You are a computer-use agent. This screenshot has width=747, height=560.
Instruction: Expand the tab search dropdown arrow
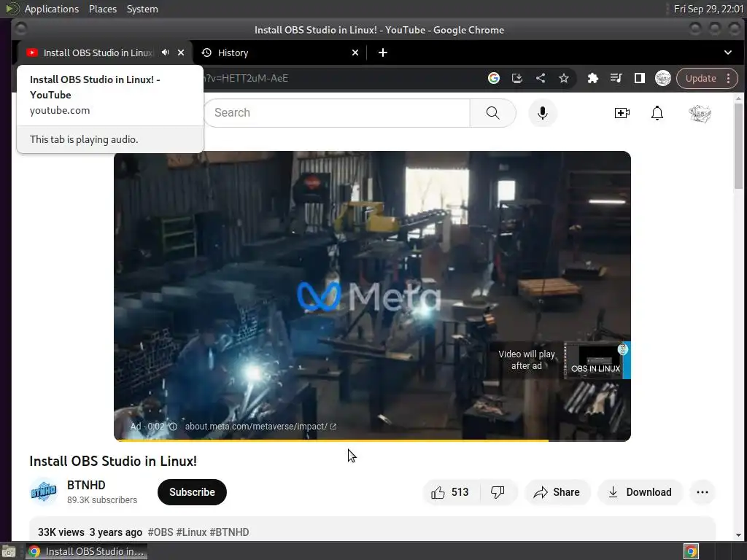(x=727, y=52)
